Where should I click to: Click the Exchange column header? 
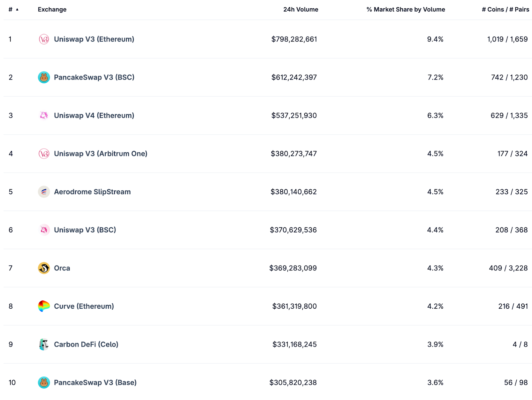[x=52, y=9]
